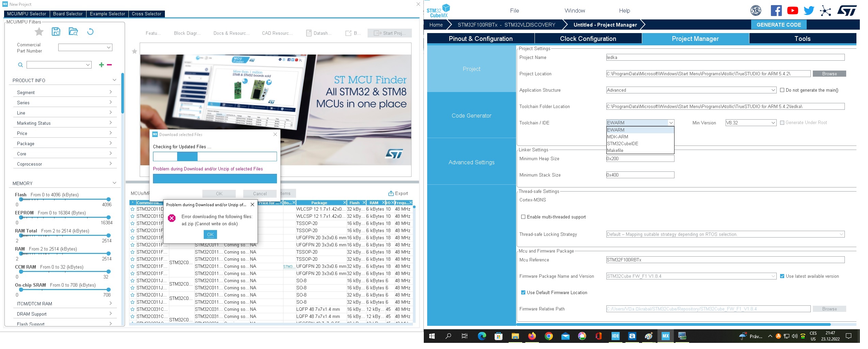Uncheck 'Use Default Firmware Location'
This screenshot has height=349, width=868.
[523, 293]
